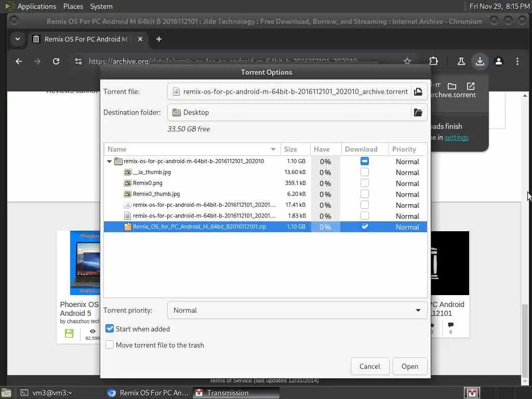The width and height of the screenshot is (532, 399).
Task: Open the Chrome Labs flask icon
Action: tap(461, 61)
